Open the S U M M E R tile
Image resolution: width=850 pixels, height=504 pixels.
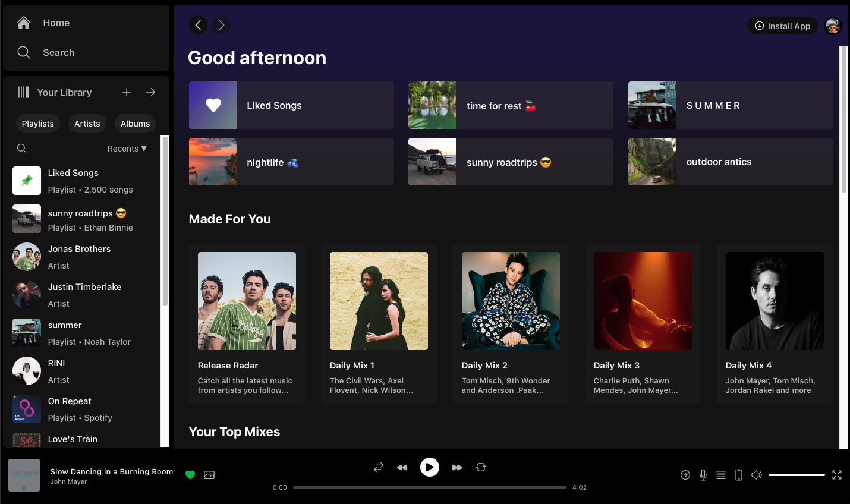coord(731,105)
